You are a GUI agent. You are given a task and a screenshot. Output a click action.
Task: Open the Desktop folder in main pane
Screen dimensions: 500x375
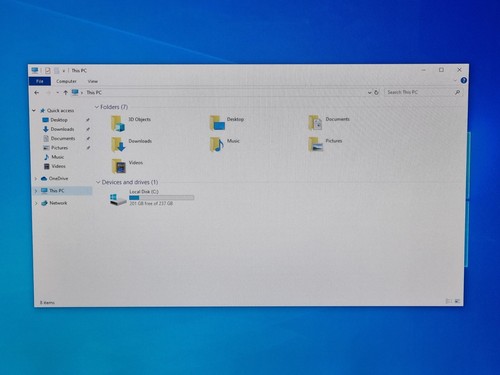[227, 123]
